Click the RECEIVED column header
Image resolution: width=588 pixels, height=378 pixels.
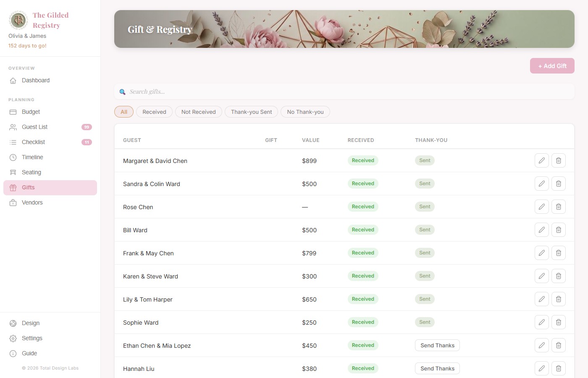(x=361, y=140)
